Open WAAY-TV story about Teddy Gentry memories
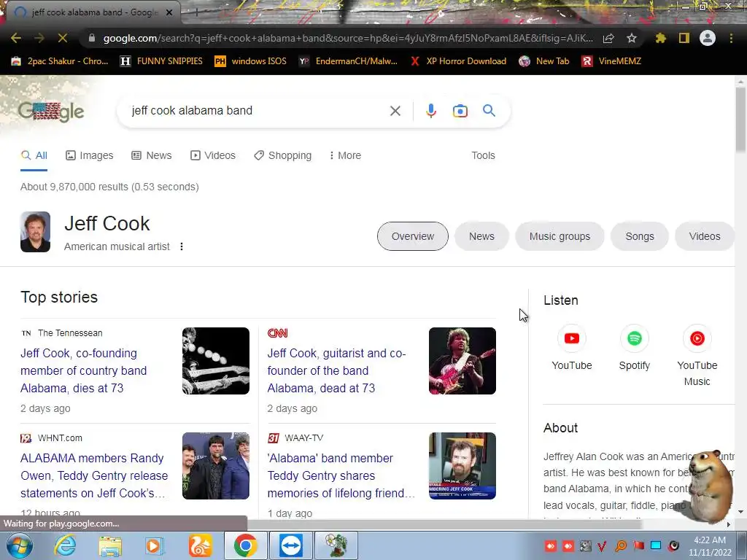The image size is (747, 560). (341, 475)
